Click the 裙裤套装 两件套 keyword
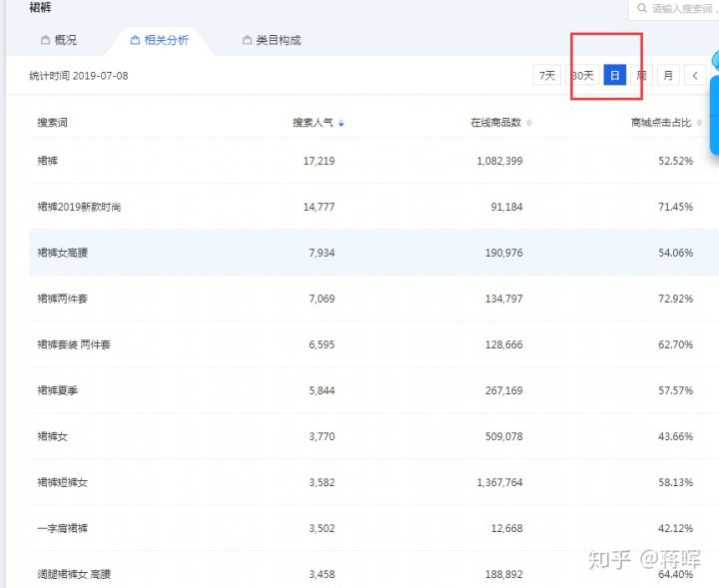 pyautogui.click(x=74, y=344)
